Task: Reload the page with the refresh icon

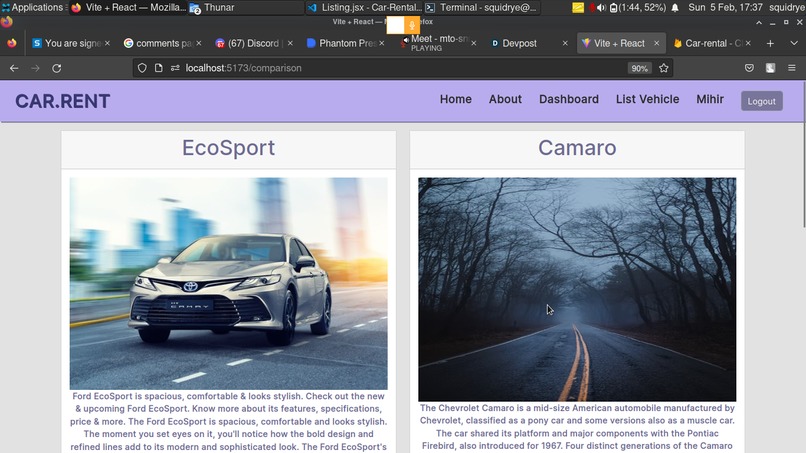Action: (x=57, y=68)
